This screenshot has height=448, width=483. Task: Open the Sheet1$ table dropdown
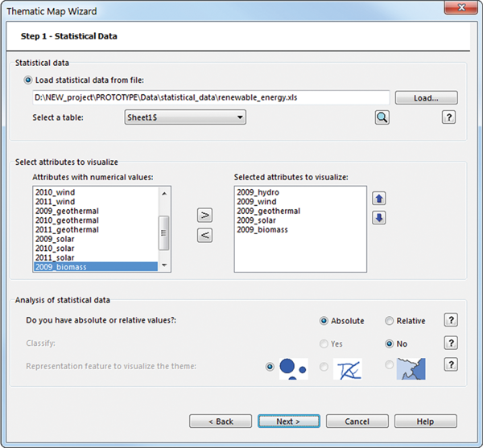click(x=185, y=117)
